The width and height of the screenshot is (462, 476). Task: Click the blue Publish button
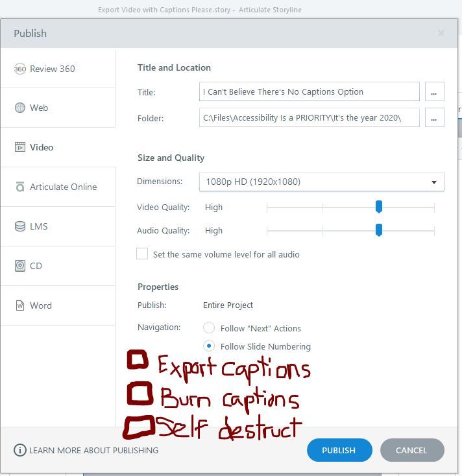pyautogui.click(x=339, y=450)
